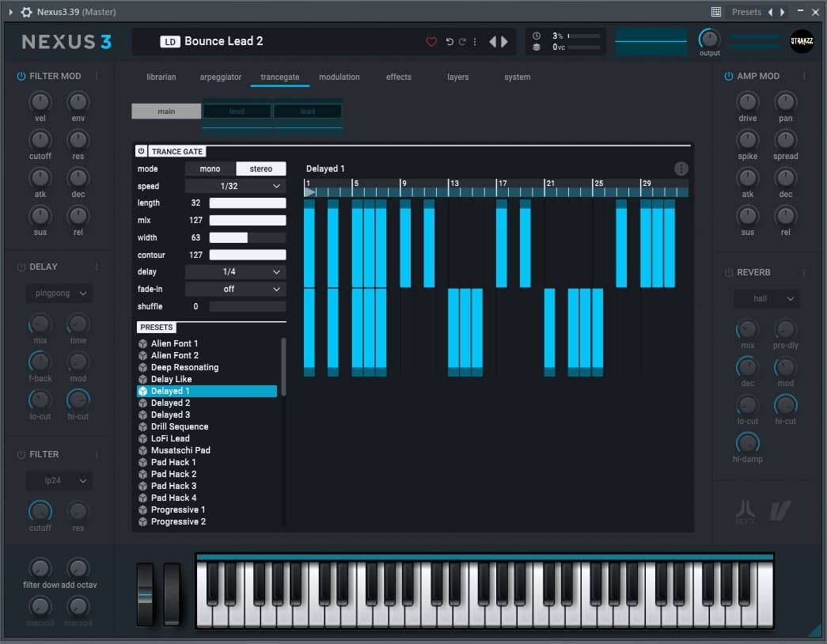Click the Reverb hi-damp knob

click(747, 442)
